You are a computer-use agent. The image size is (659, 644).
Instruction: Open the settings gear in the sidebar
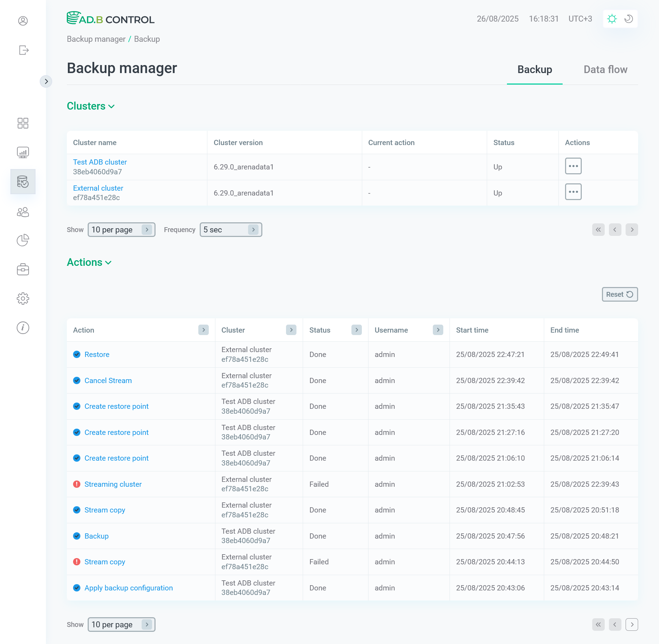(23, 298)
